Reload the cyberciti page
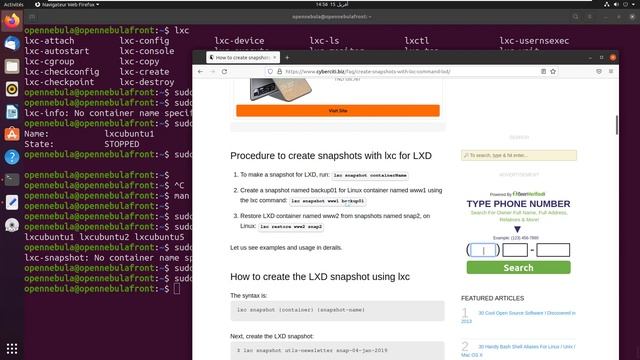 click(x=224, y=71)
